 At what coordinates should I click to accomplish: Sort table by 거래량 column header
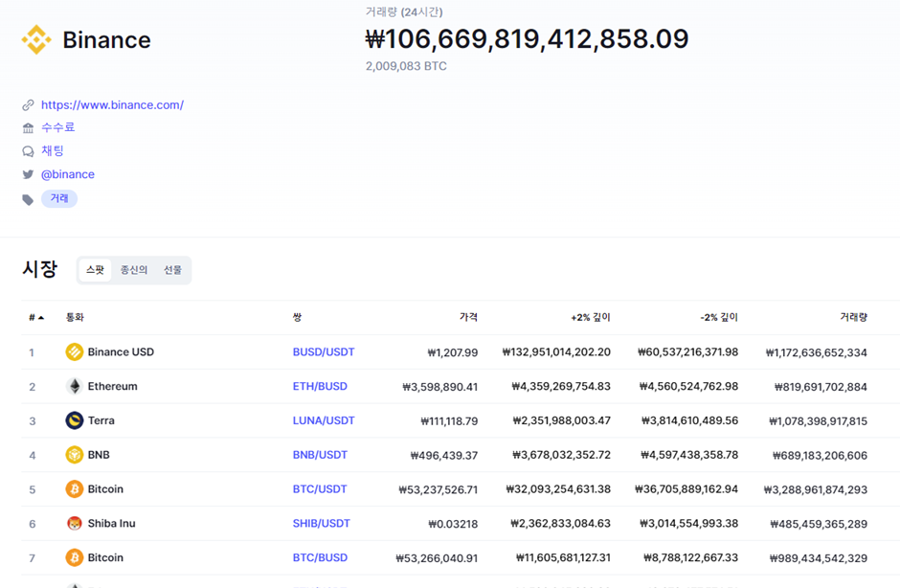853,317
